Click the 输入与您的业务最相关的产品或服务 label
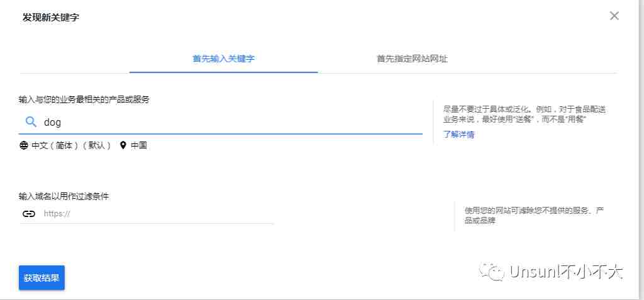Viewport: 644px width, 300px height. [x=84, y=99]
